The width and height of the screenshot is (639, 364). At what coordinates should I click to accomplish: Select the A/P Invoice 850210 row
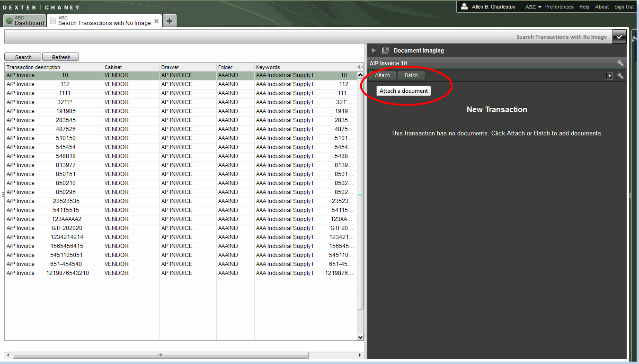[180, 183]
